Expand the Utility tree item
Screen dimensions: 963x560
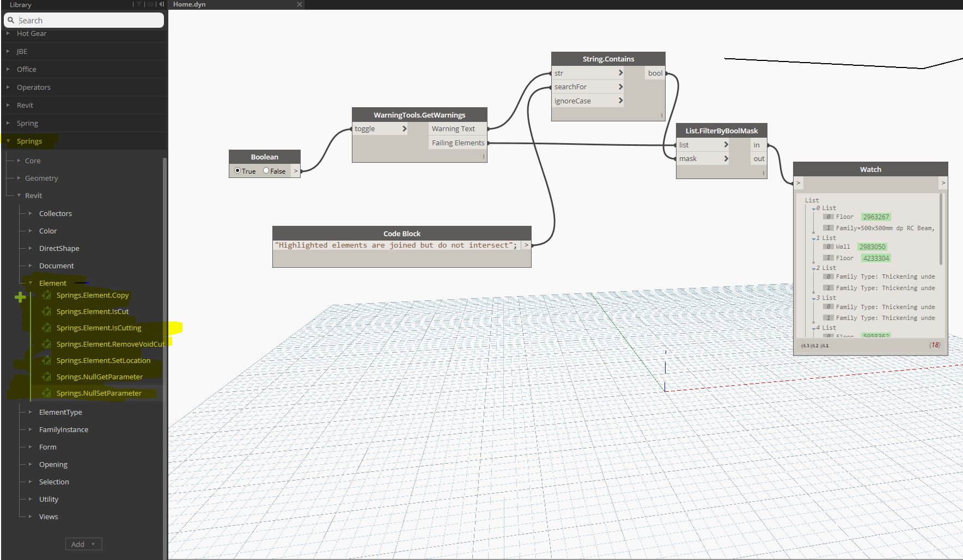click(x=31, y=499)
